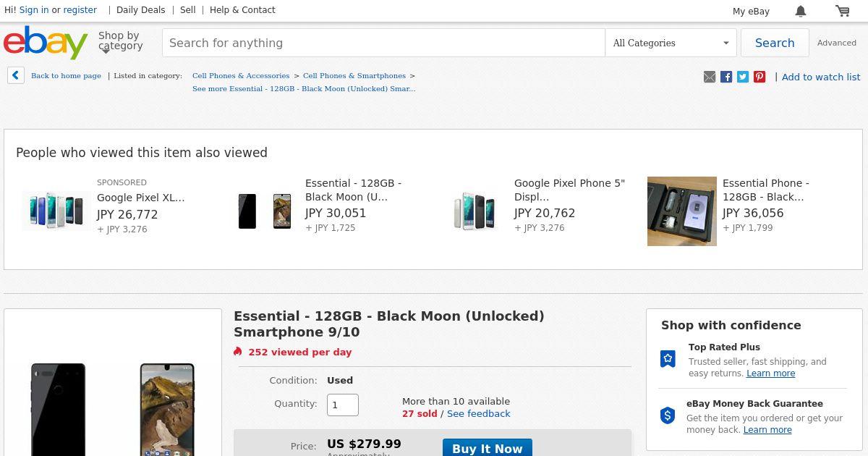Viewport: 868px width, 456px height.
Task: Open the notifications bell
Action: coord(801,11)
